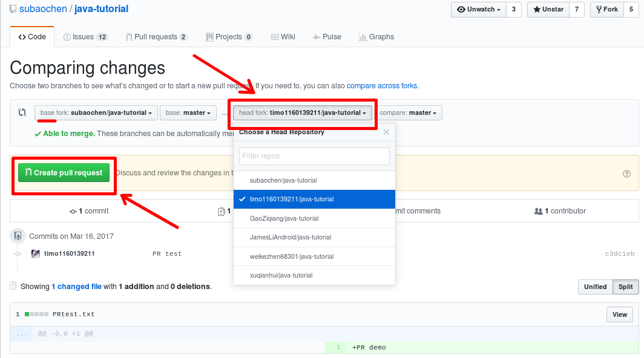Switch diff view to Unified
This screenshot has height=358, width=644.
[595, 287]
